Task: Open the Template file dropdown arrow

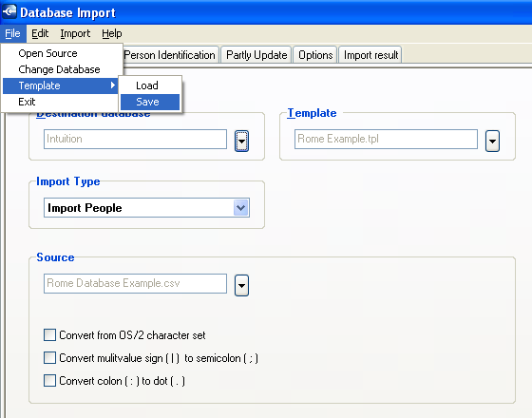Action: pyautogui.click(x=492, y=141)
